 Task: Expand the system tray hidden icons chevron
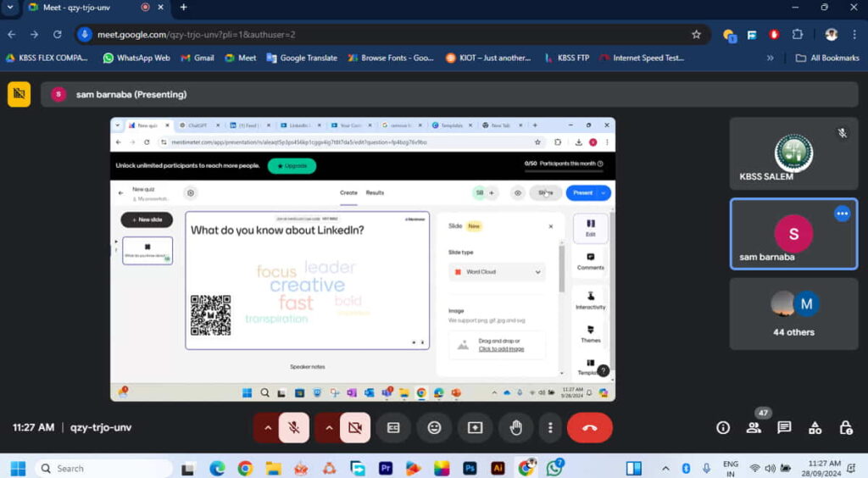[x=666, y=468]
